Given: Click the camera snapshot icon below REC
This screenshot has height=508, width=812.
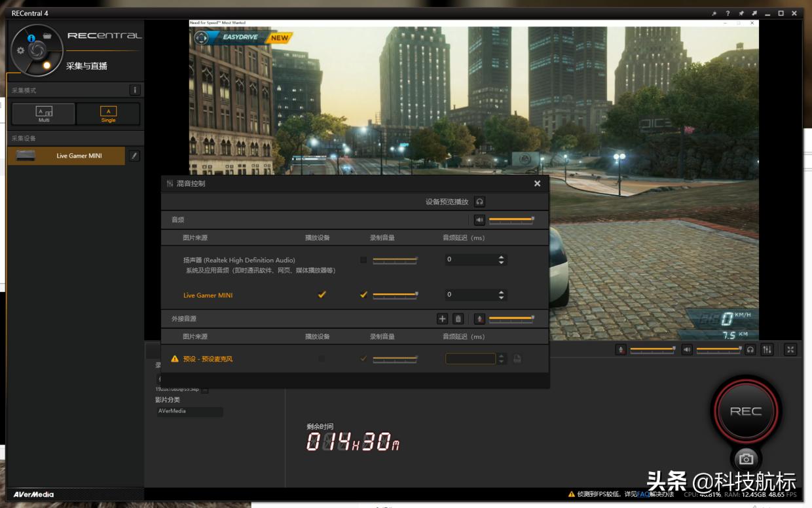Looking at the screenshot, I should tap(746, 459).
